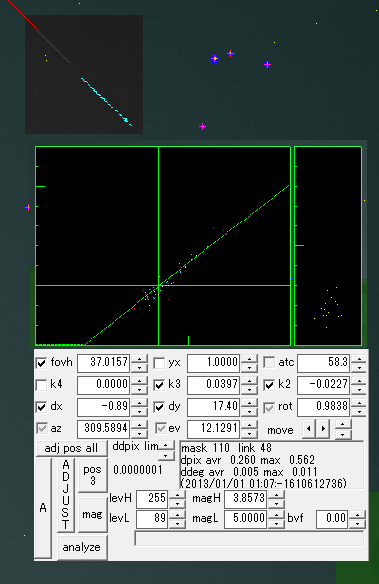The height and width of the screenshot is (584, 379).
Task: Click the move down spinner arrow
Action: coord(343,434)
